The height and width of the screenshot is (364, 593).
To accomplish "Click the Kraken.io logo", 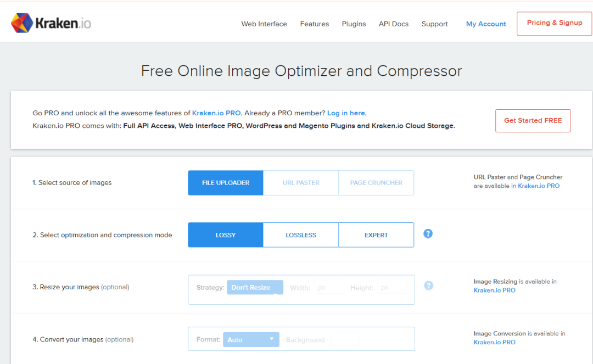I will (51, 23).
